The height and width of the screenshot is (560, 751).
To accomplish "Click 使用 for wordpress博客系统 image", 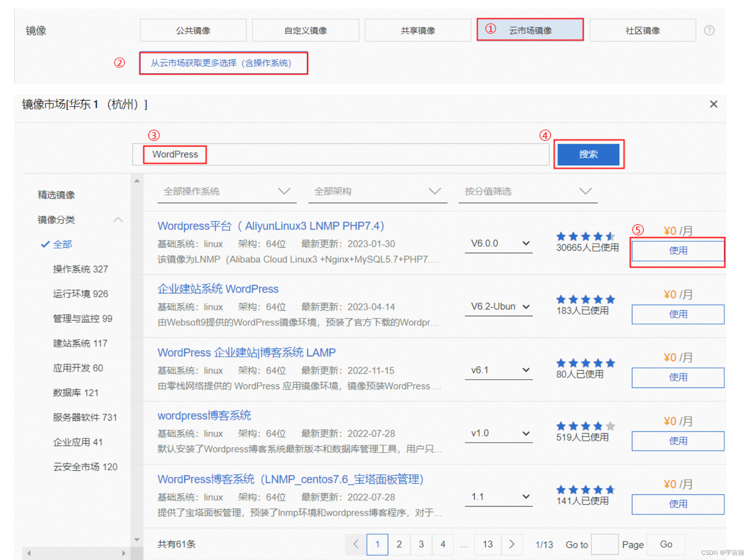I will 678,441.
